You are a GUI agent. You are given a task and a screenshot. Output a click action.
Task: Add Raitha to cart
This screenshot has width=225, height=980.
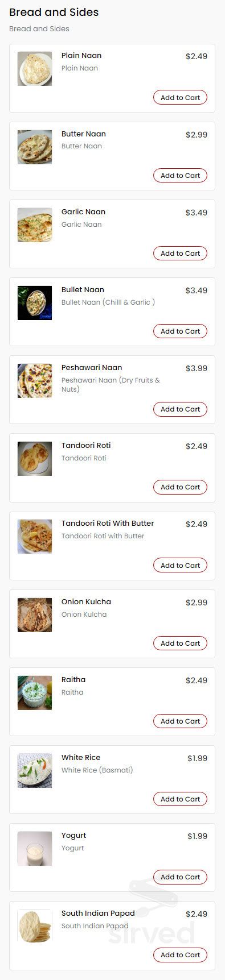pos(180,721)
